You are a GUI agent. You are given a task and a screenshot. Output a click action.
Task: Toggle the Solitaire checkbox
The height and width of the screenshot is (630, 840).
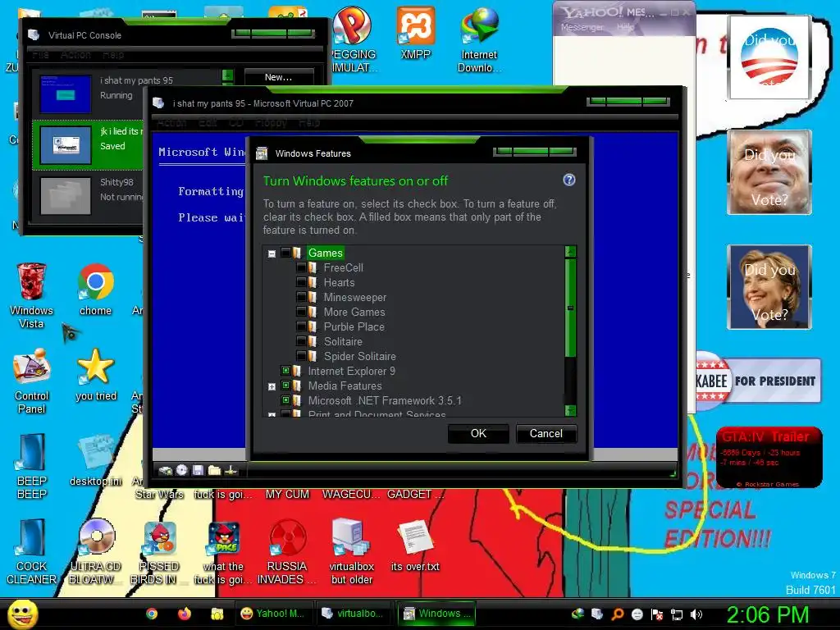point(302,341)
